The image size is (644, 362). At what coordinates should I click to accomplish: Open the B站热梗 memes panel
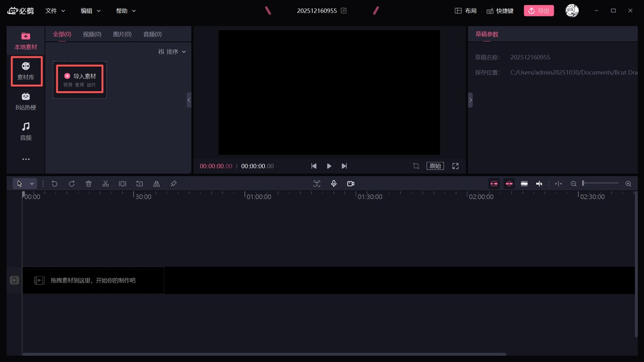(26, 101)
